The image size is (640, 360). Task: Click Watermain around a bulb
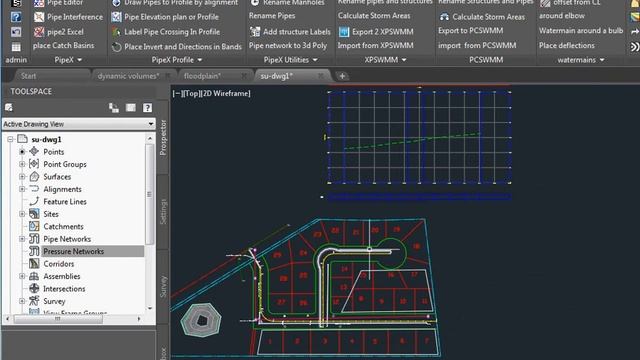click(x=580, y=31)
